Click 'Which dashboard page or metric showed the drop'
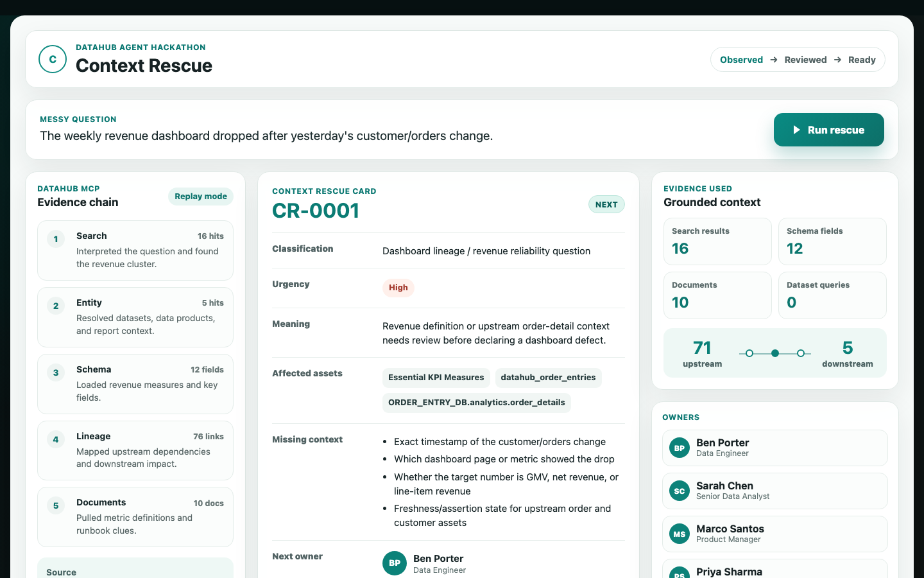Screen dimensions: 924x578 504,459
